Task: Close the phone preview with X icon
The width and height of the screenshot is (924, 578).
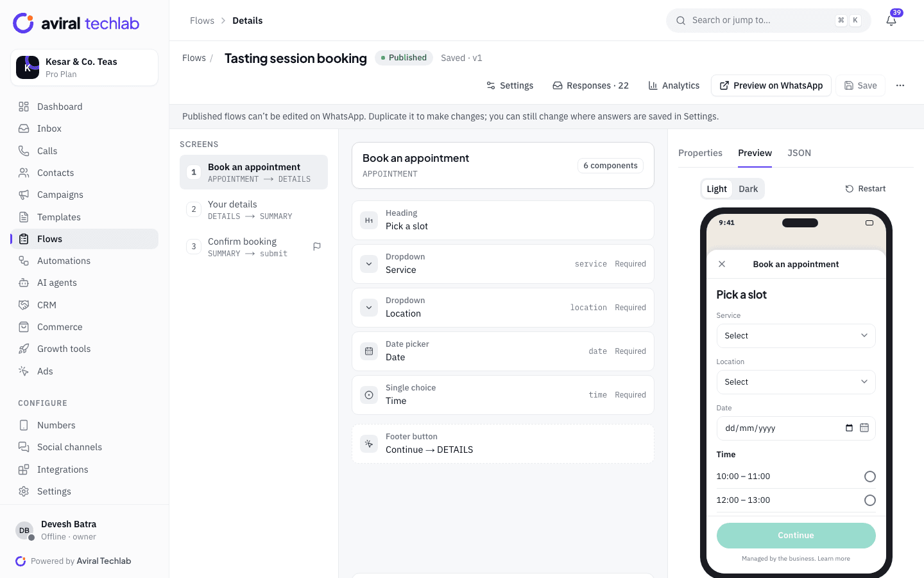Action: tap(722, 264)
